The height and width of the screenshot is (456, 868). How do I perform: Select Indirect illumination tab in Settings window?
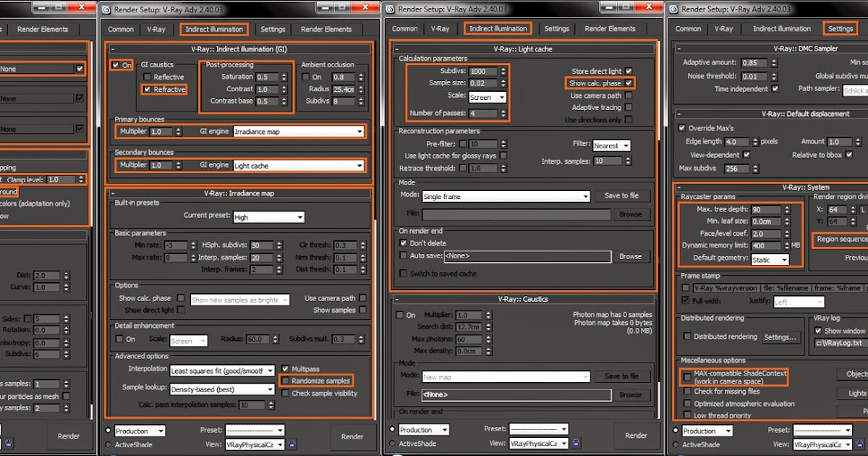[x=782, y=29]
